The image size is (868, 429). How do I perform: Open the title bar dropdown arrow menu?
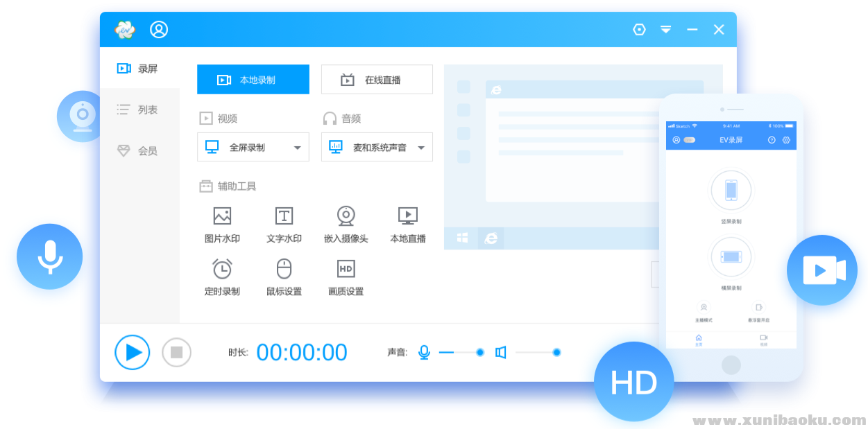tap(665, 29)
